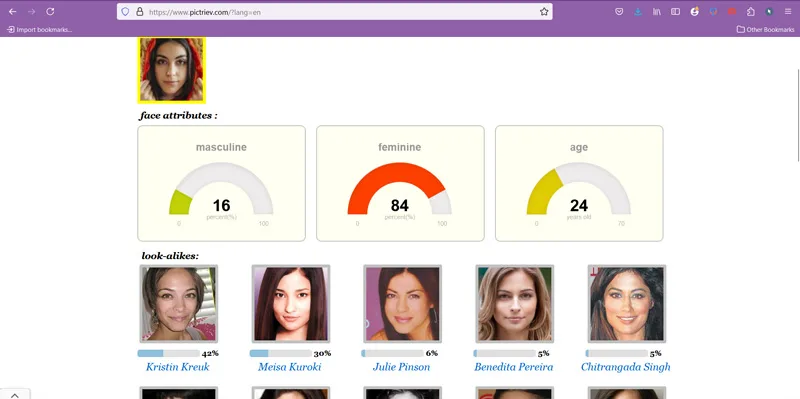Reload the current page
This screenshot has height=399, width=800.
50,12
